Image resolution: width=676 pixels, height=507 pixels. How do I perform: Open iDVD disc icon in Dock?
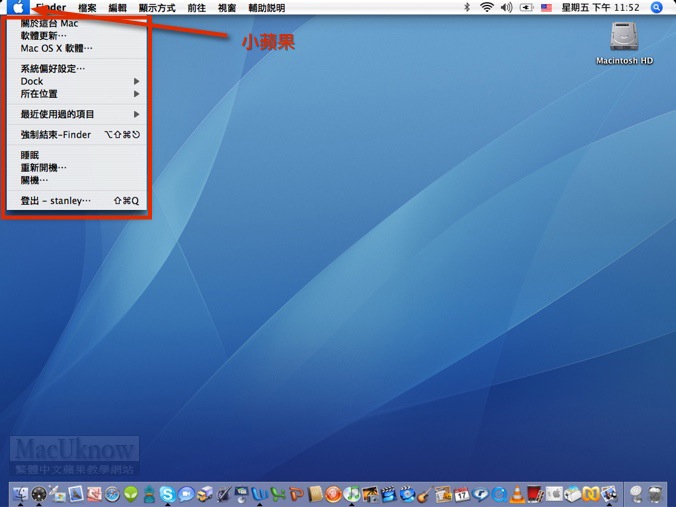(407, 494)
